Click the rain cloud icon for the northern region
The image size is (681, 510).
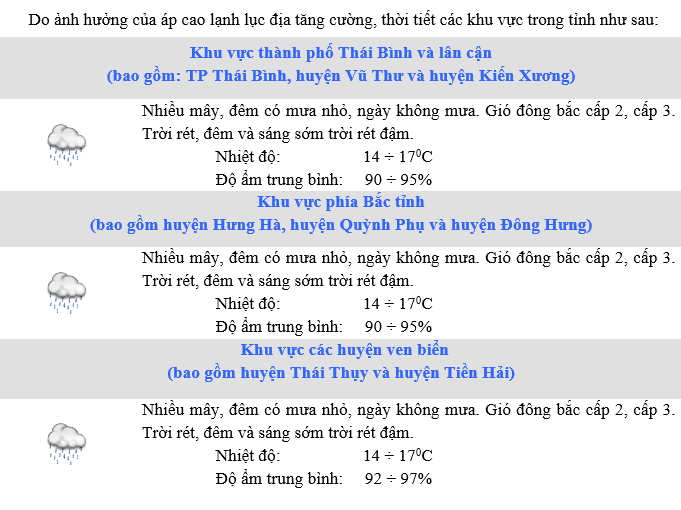[67, 292]
